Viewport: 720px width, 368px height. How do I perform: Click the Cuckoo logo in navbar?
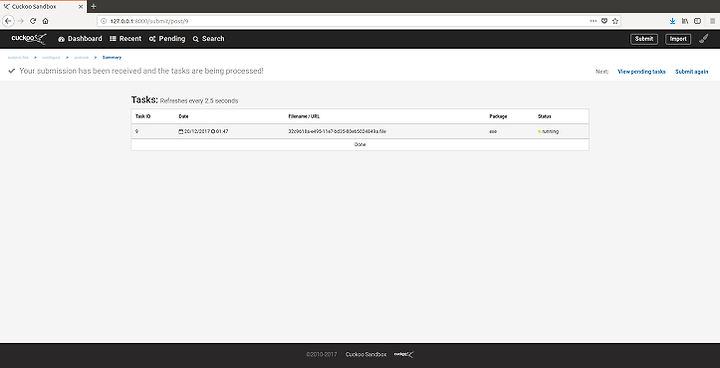click(28, 39)
